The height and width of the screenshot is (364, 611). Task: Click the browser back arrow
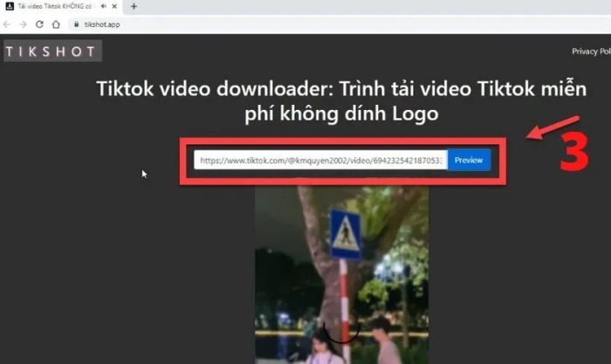tap(7, 24)
